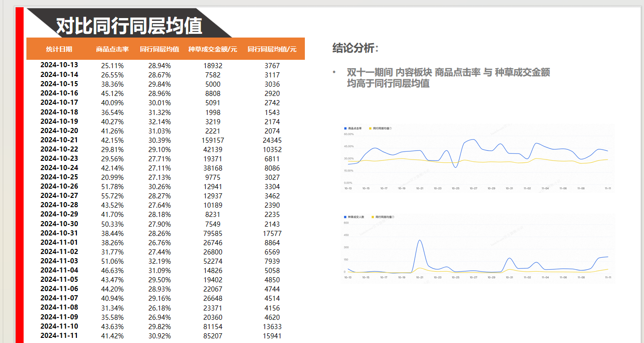Select the 种草成交人数 line chart image
The width and height of the screenshot is (644, 343).
477,248
